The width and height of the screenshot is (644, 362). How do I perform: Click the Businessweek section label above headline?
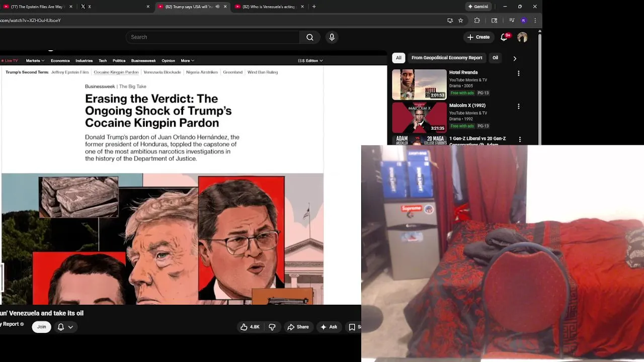(x=100, y=86)
